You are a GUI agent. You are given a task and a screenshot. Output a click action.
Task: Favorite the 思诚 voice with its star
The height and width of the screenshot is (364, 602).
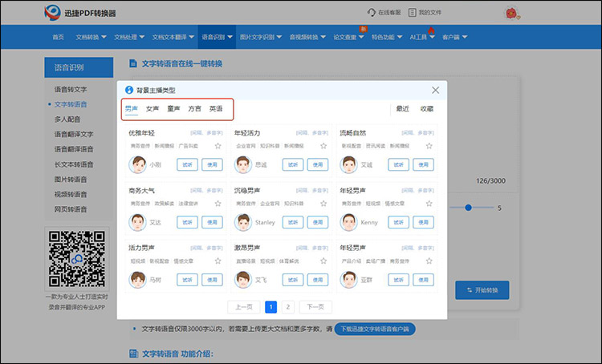pyautogui.click(x=323, y=146)
